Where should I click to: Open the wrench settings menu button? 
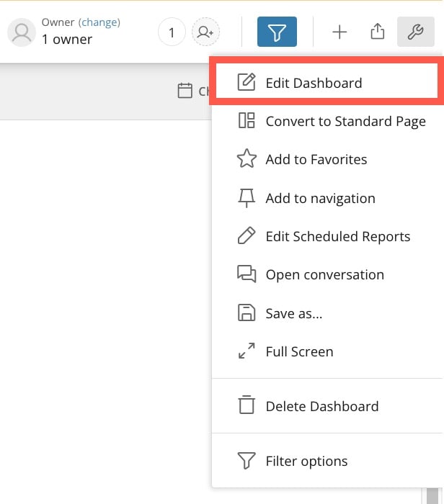click(416, 32)
